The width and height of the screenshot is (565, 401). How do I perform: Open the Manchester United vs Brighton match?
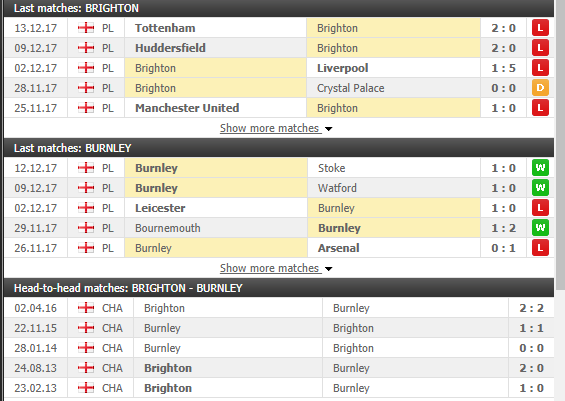click(x=279, y=108)
